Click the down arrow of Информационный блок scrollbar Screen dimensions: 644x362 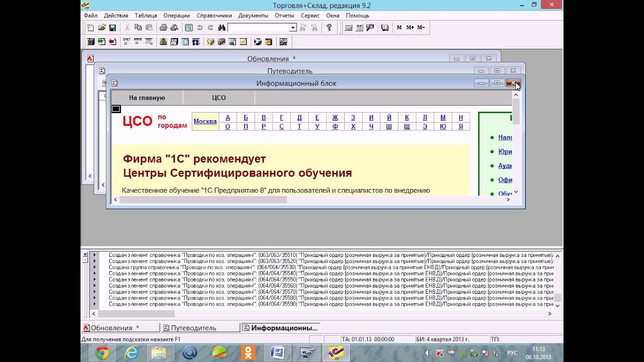(x=516, y=192)
